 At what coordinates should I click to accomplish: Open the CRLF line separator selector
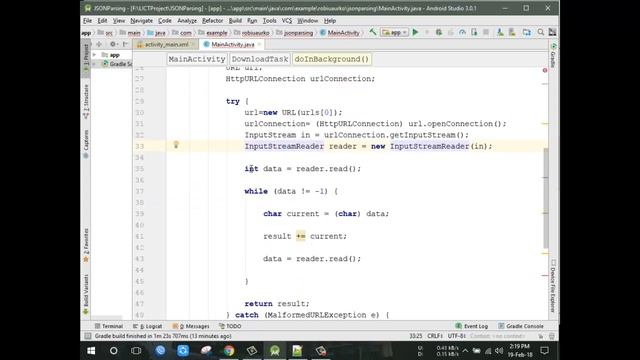point(435,336)
